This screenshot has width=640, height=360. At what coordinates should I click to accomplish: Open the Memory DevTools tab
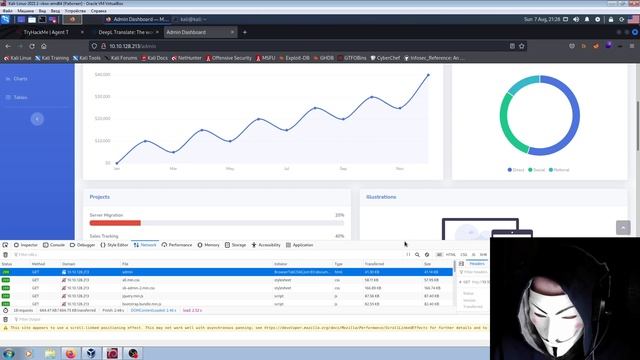[x=209, y=245]
